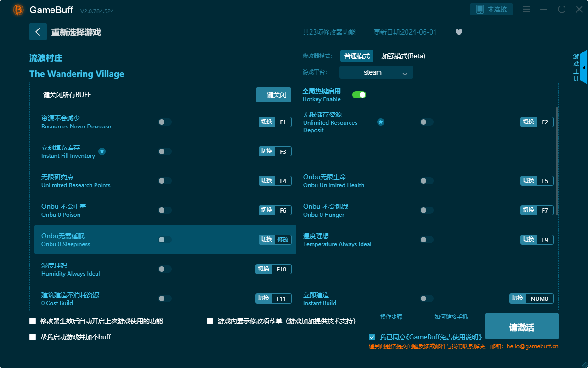Image resolution: width=588 pixels, height=368 pixels.
Task: Toggle Resources Never Decrease switch
Action: coord(165,122)
